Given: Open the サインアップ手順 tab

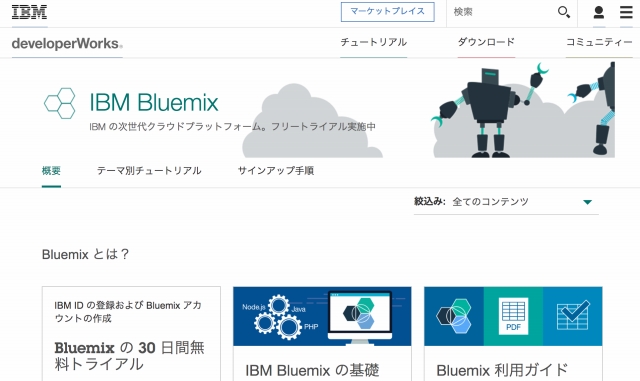Looking at the screenshot, I should coord(276,171).
